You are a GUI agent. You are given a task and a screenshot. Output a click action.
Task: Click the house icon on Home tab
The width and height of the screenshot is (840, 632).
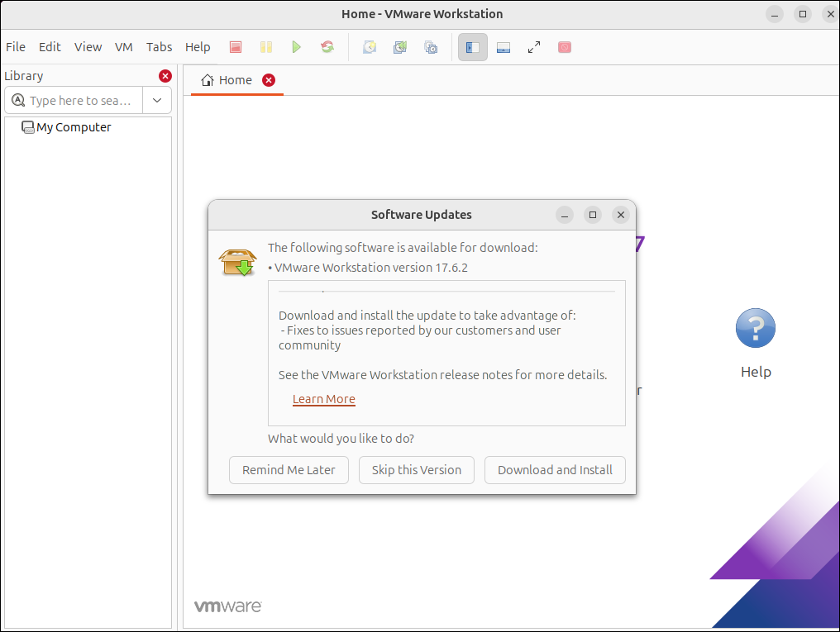coord(208,80)
